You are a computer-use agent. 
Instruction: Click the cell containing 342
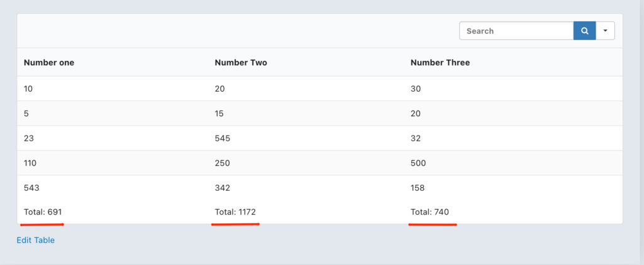pyautogui.click(x=223, y=187)
